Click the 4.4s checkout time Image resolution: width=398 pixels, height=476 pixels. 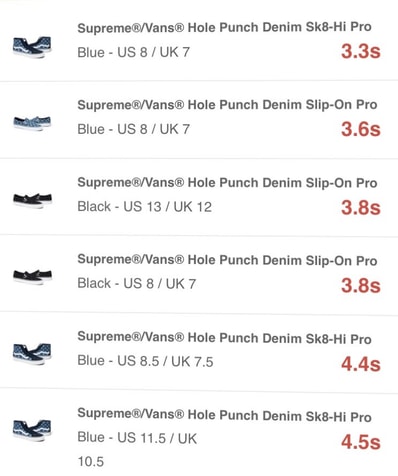coord(361,364)
